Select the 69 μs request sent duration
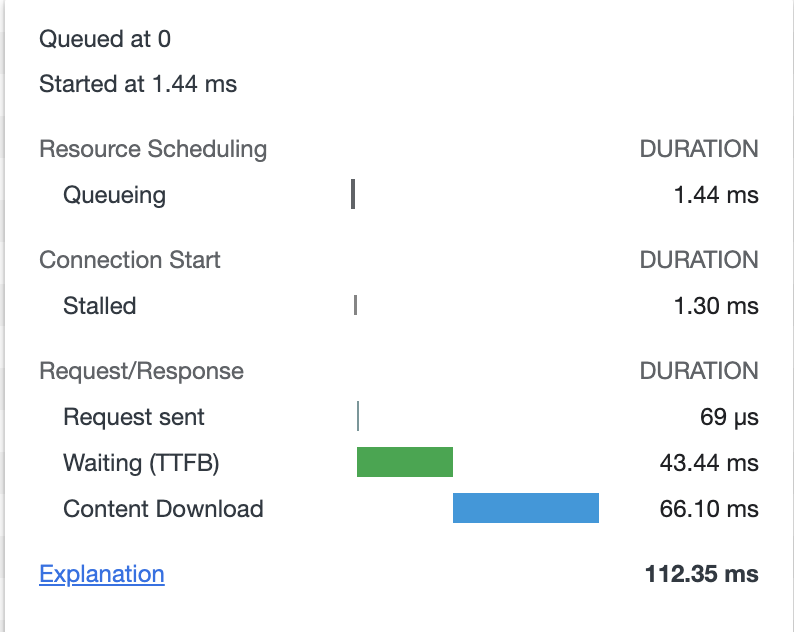794x632 pixels. click(729, 417)
